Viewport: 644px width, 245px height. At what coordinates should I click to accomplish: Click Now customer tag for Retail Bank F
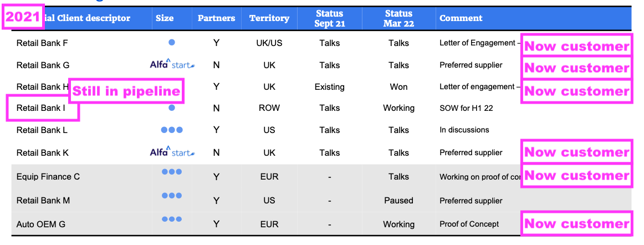(576, 46)
